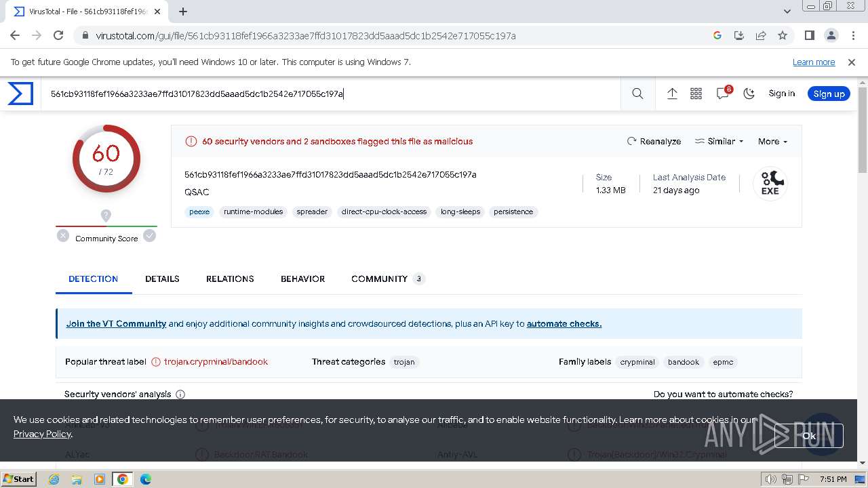Click the browser reload icon

(x=58, y=35)
